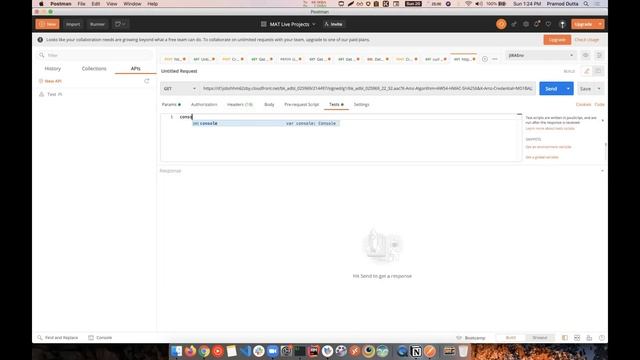Open the Test API item in sidebar
This screenshot has width=640, height=360.
(x=51, y=94)
